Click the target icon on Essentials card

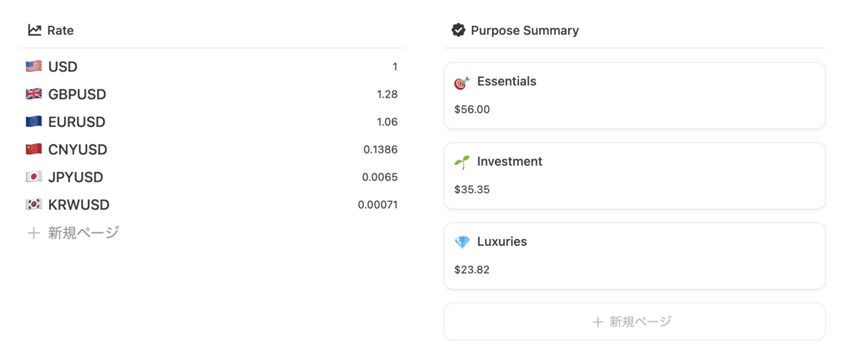(462, 82)
